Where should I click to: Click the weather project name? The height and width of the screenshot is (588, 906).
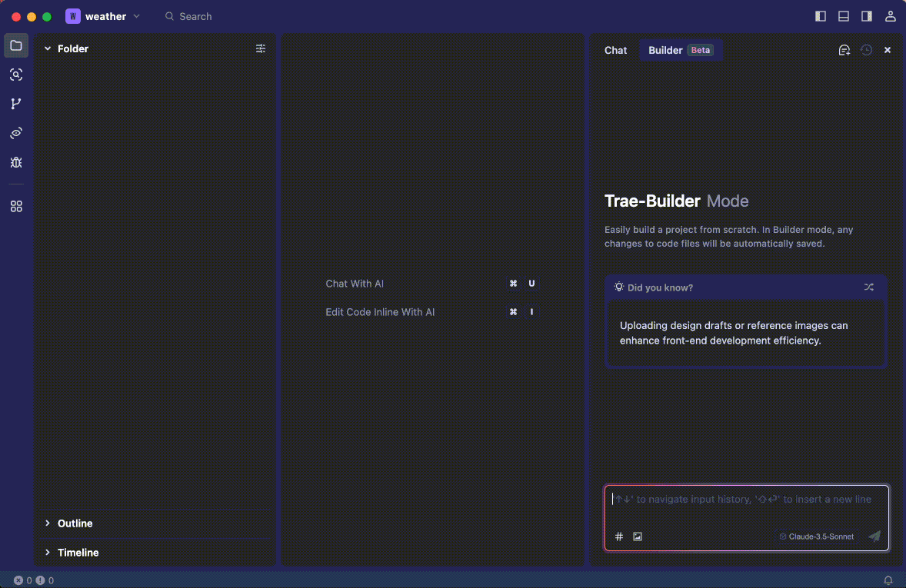(105, 16)
